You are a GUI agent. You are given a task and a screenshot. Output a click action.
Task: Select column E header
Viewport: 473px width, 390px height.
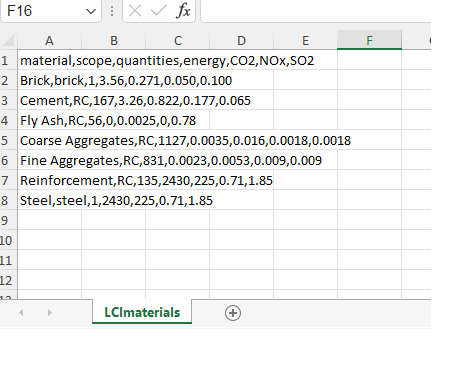point(305,40)
